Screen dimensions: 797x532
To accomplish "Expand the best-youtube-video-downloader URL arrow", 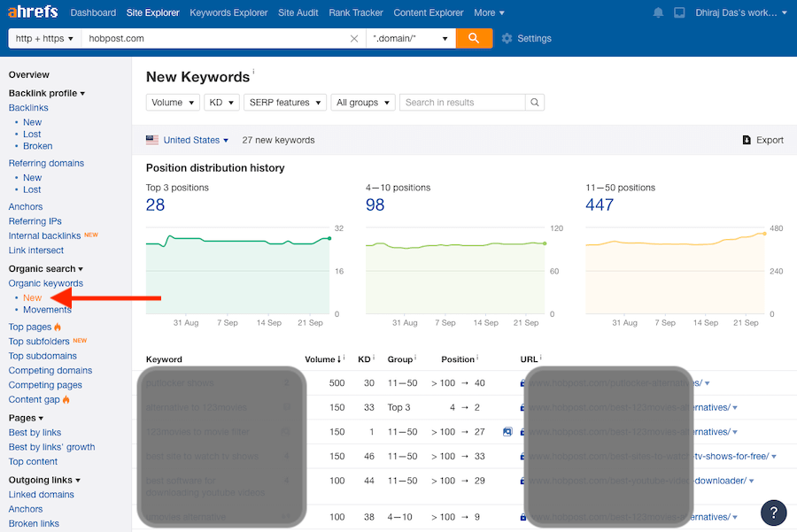I will [x=751, y=482].
